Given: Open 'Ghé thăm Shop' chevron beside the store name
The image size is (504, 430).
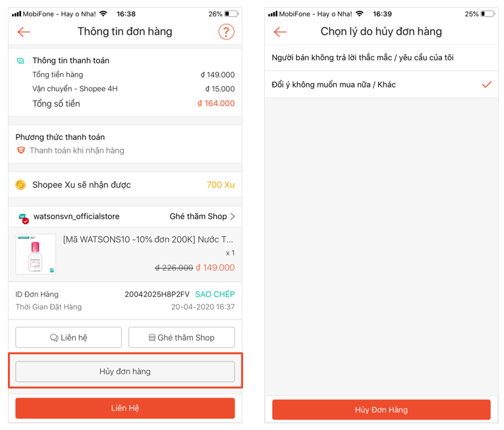Looking at the screenshot, I should tap(232, 217).
